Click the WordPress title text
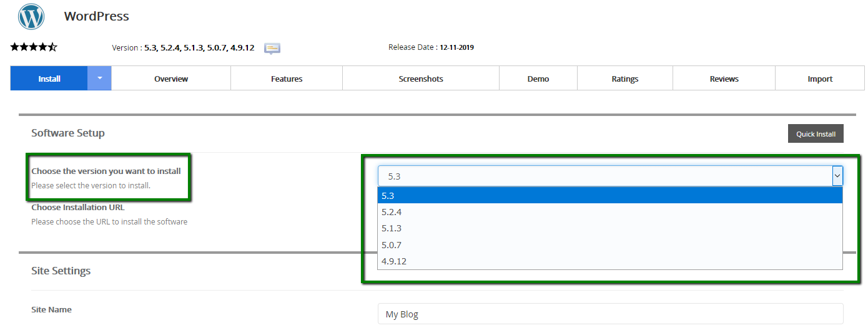Image resolution: width=868 pixels, height=328 pixels. click(x=96, y=16)
